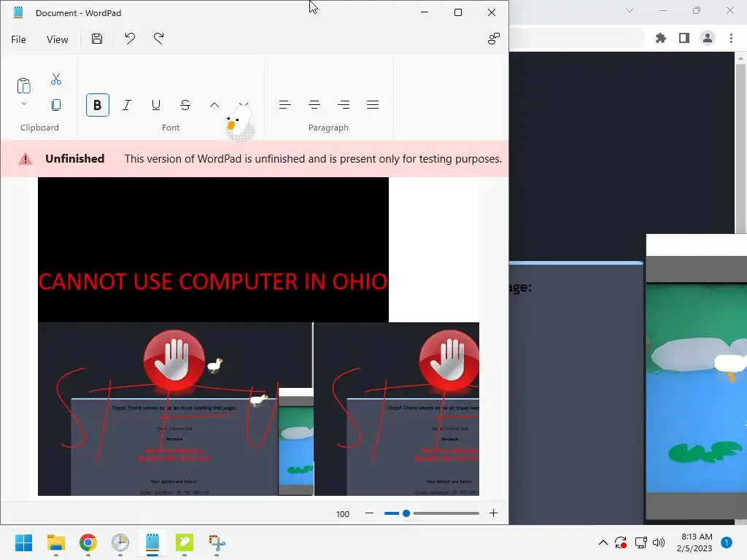Toggle Strikethrough formatting

[x=185, y=105]
